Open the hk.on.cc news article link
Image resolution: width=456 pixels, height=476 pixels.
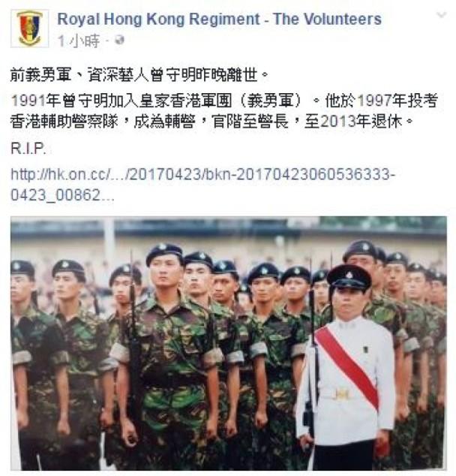[x=203, y=184]
